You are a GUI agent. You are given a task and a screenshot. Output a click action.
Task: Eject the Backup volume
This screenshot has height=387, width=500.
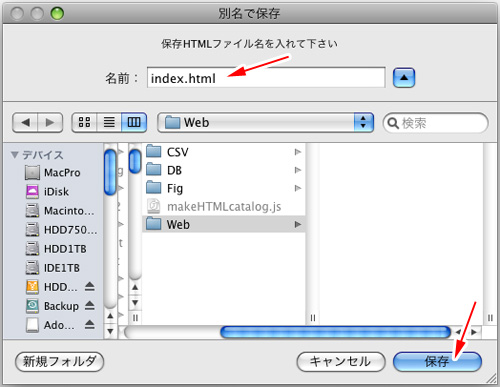click(x=89, y=305)
